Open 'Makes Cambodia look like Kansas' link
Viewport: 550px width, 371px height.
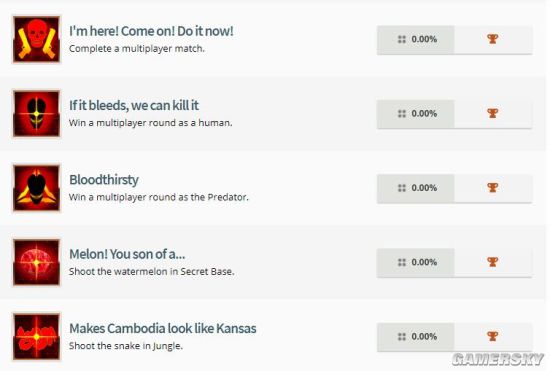163,329
